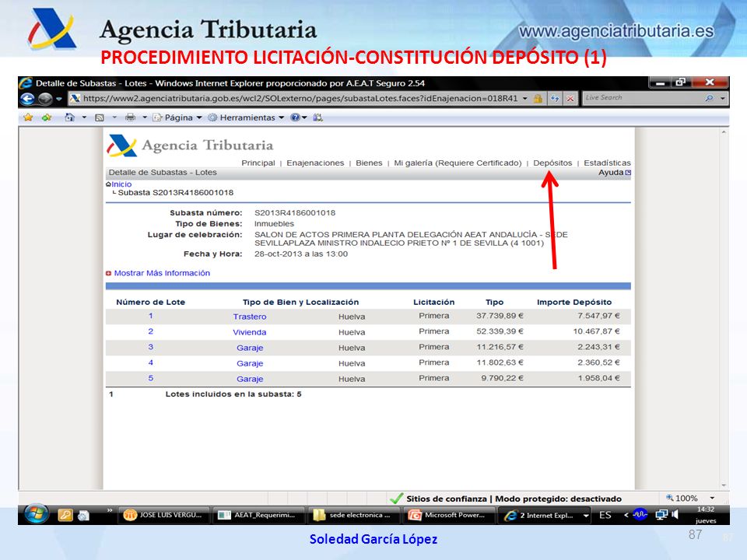The width and height of the screenshot is (747, 560).
Task: Expand Mostrar Más Información
Action: point(162,273)
